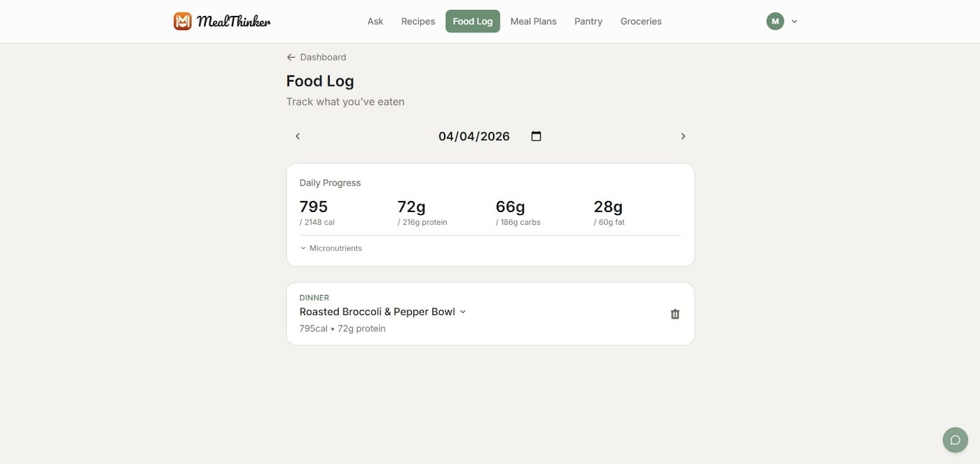Navigate to the Pantry page
This screenshot has width=980, height=464.
pos(588,21)
